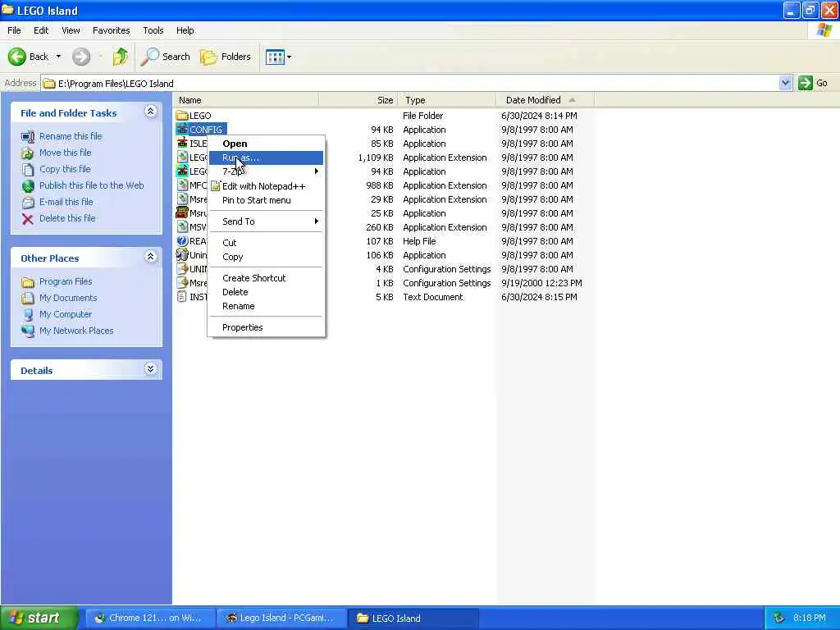Expand the 7-Zip submenu

(267, 171)
